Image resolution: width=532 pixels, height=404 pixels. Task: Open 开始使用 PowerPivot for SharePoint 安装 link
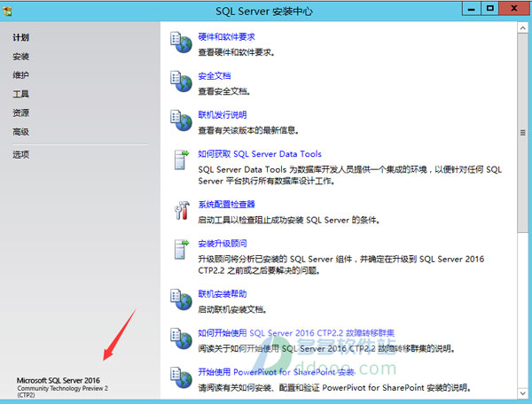(277, 372)
